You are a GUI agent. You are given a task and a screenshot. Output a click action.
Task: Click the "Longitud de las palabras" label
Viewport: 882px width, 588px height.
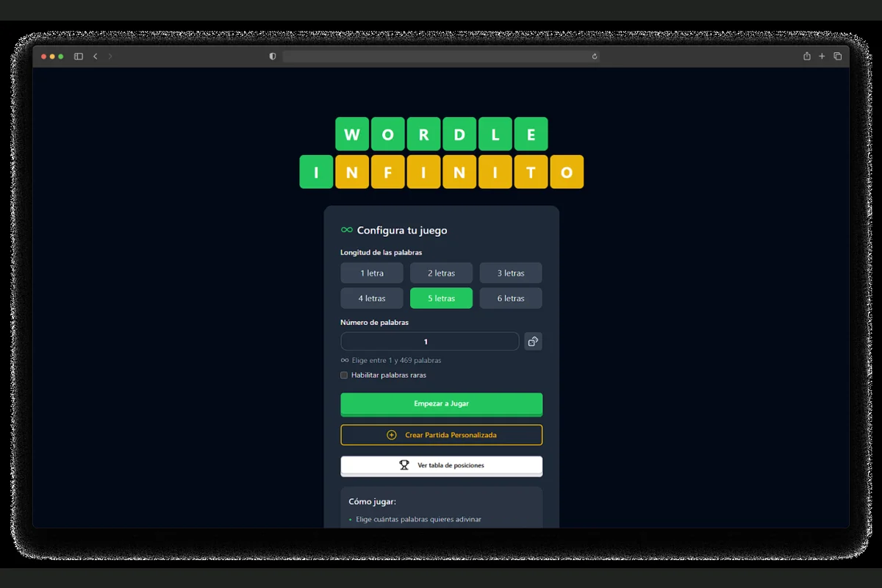pyautogui.click(x=381, y=252)
